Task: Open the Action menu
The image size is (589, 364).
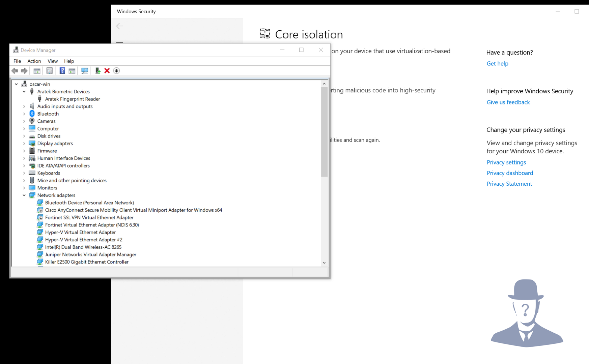Action: [34, 61]
